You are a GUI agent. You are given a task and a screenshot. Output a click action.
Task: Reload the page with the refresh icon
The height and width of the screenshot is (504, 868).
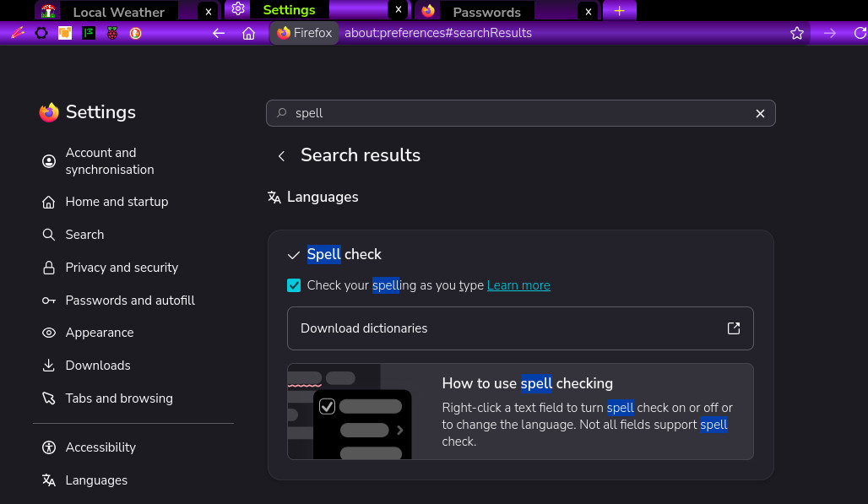pos(860,33)
